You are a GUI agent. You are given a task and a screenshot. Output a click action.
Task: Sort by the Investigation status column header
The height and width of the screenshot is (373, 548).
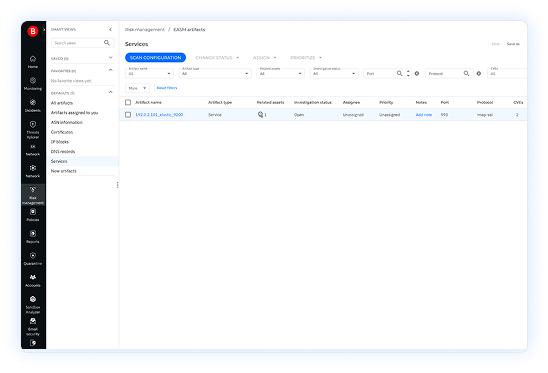coord(313,102)
